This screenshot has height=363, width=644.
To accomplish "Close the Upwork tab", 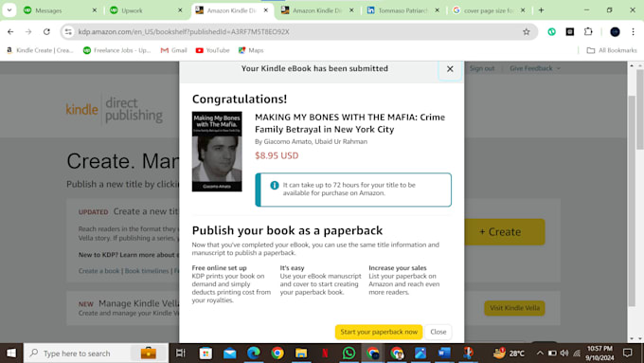I will [180, 10].
